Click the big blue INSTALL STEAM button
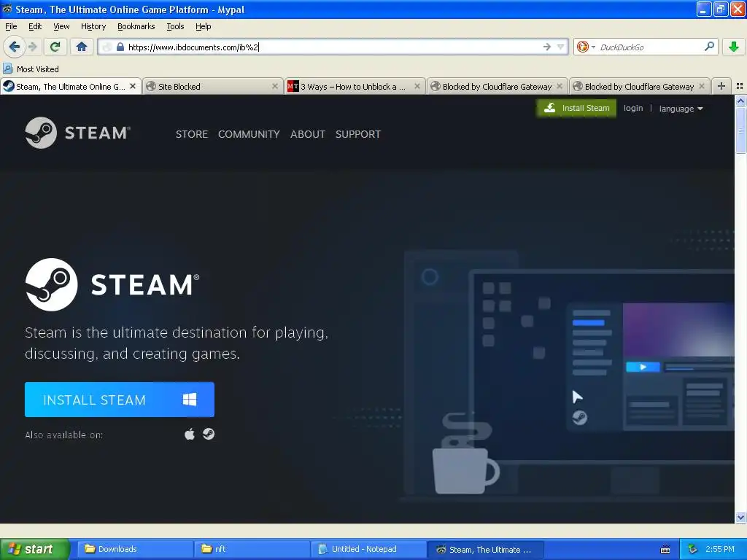Image resolution: width=747 pixels, height=560 pixels. [120, 400]
